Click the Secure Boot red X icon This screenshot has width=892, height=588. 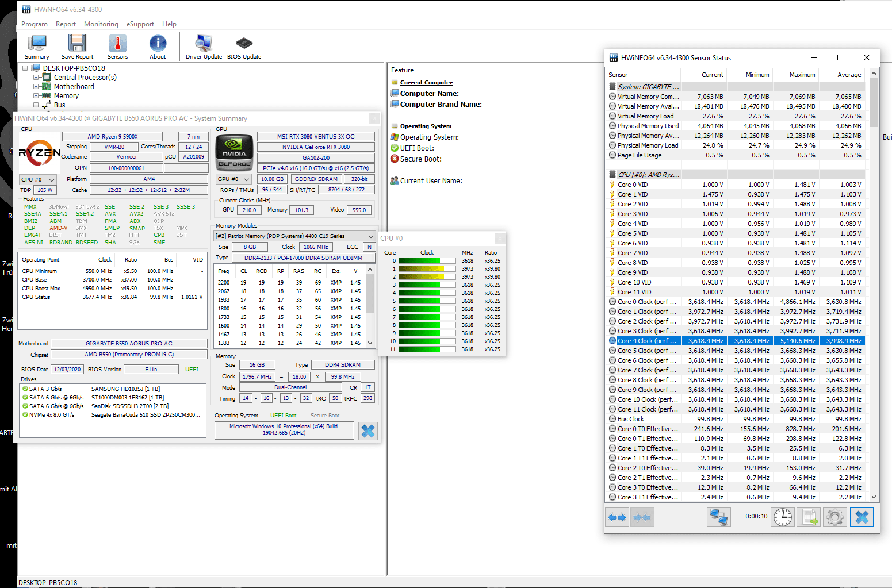(x=395, y=159)
